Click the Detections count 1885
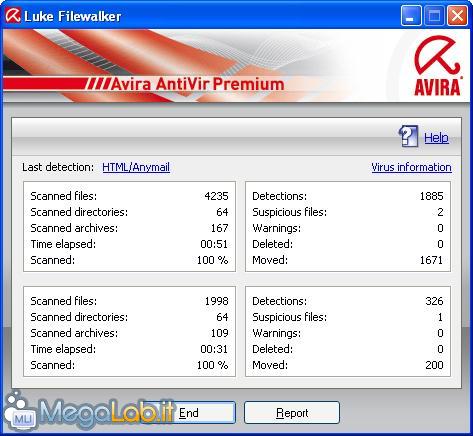Screen dimensions: 473x436 pos(431,196)
